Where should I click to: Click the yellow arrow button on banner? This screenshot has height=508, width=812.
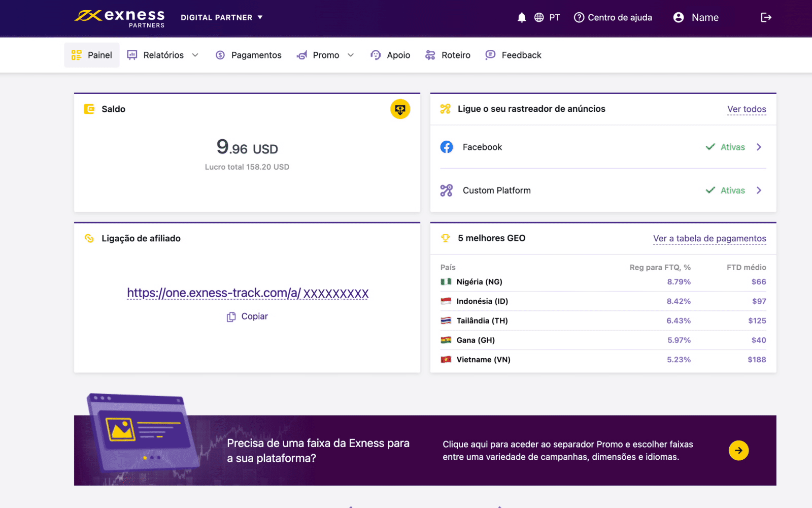[x=738, y=450]
